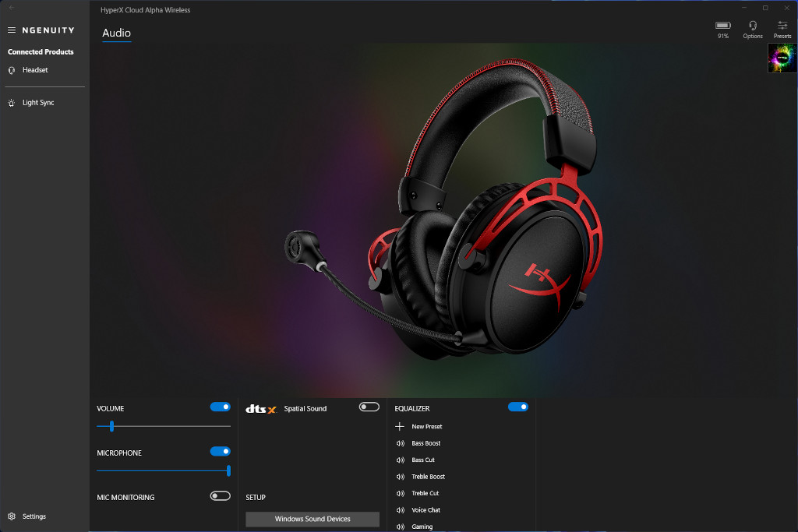Select the Bass Boost preset
Screen dimensions: 798x532
tap(426, 443)
